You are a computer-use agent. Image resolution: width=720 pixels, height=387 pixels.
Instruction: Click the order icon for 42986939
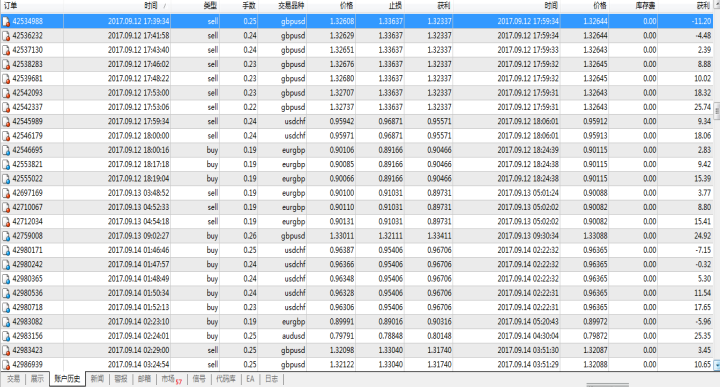pos(6,365)
